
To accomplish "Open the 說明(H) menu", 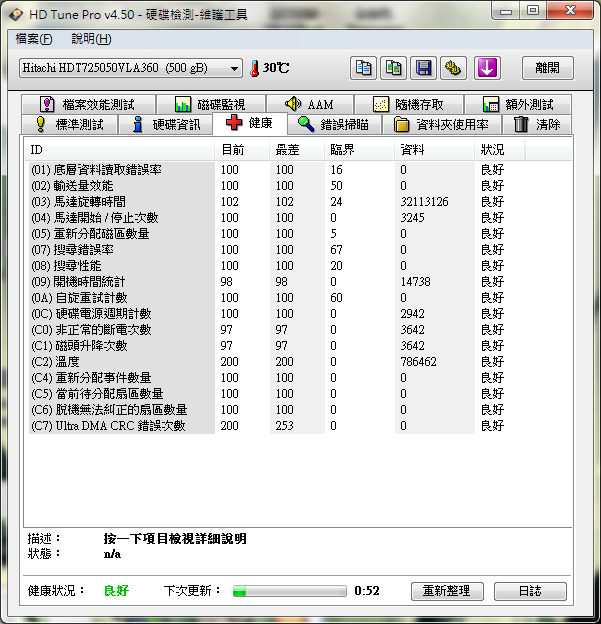I will pyautogui.click(x=91, y=39).
